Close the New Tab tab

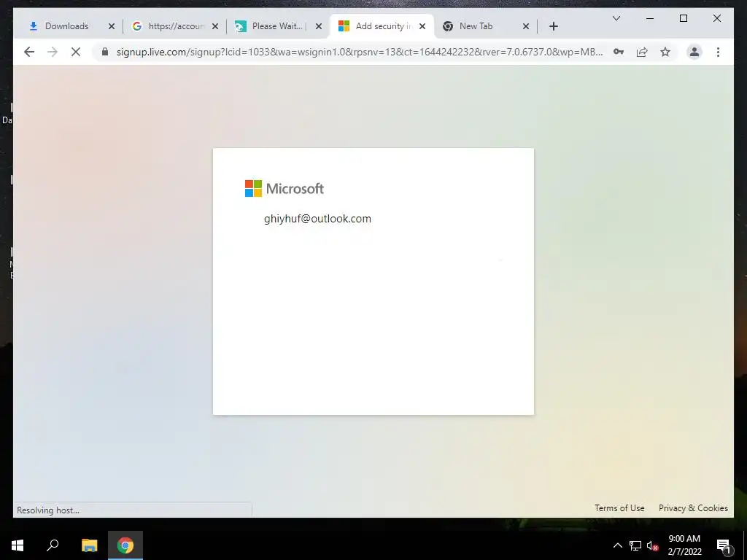tap(526, 26)
